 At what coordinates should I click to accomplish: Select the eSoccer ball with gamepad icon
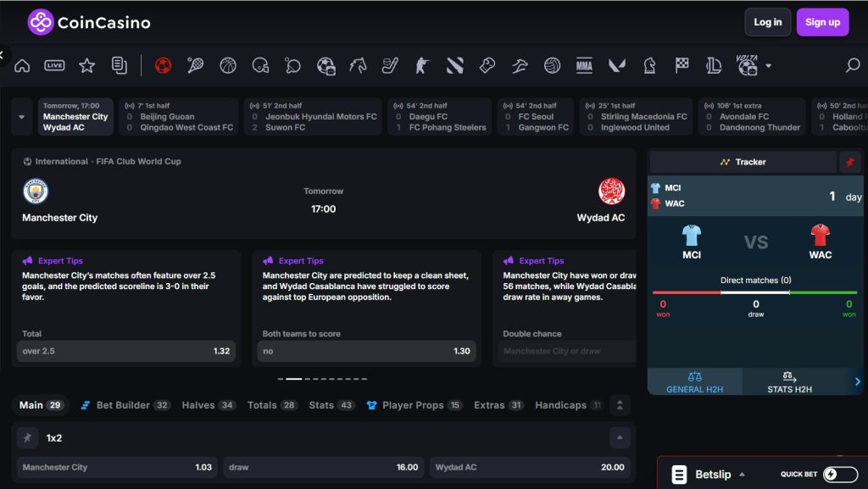click(326, 66)
